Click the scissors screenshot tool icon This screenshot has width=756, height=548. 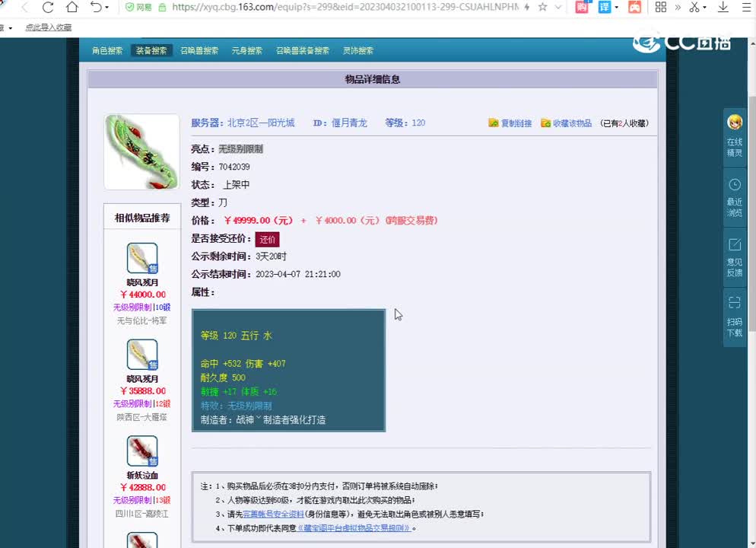(694, 8)
